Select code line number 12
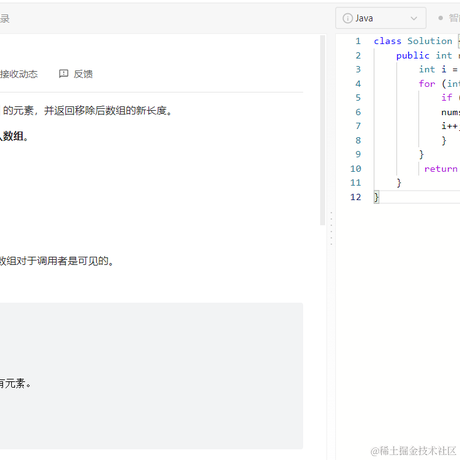460x460 pixels. point(356,197)
